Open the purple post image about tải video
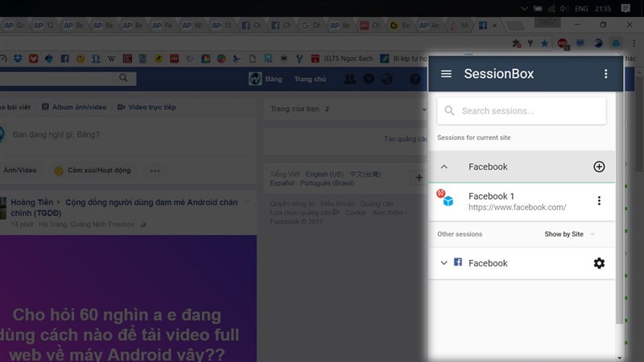The image size is (644, 362). pyautogui.click(x=128, y=298)
